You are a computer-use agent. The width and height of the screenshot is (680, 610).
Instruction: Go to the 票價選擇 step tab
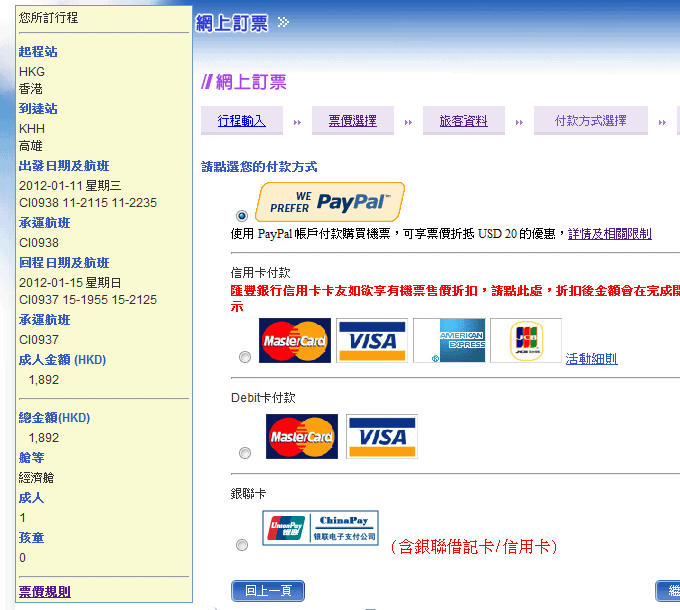(x=352, y=121)
